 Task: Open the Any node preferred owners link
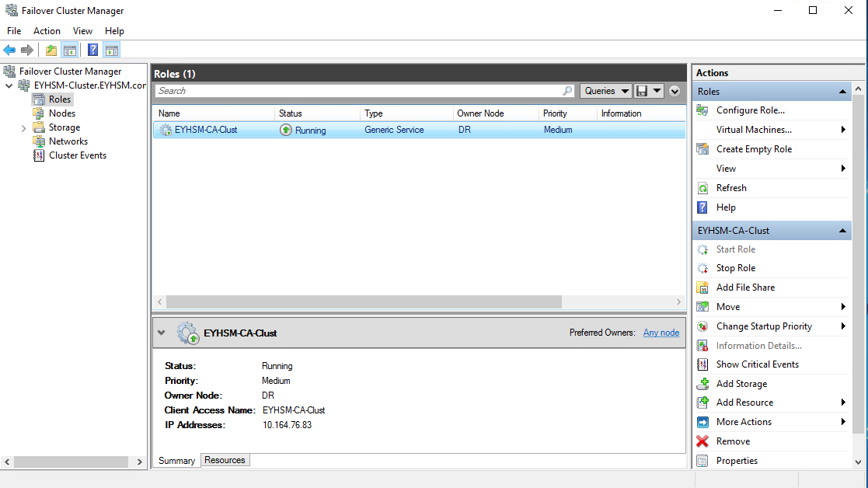tap(661, 333)
